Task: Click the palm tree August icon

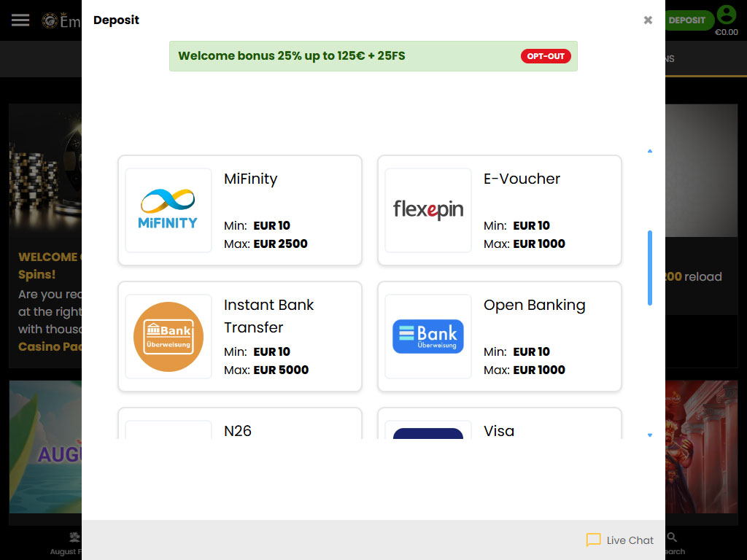Action: (75, 537)
